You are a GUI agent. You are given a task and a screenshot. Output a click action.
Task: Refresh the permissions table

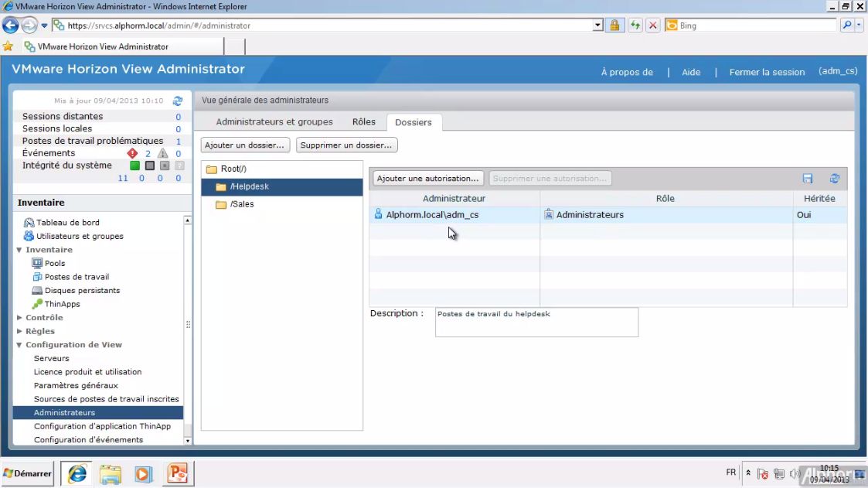click(x=834, y=179)
